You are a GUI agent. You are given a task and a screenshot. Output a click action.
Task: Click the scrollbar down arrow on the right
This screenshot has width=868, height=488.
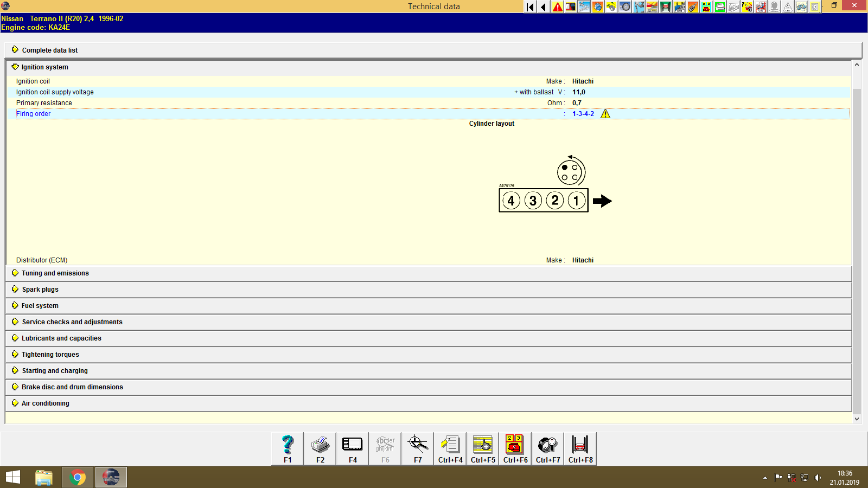tap(857, 419)
